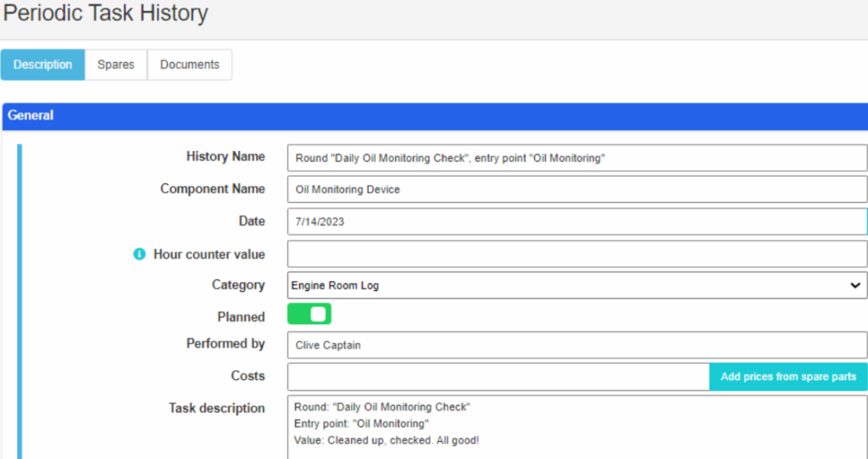The image size is (868, 459).
Task: Focus the empty Hour counter value field
Action: tap(577, 254)
